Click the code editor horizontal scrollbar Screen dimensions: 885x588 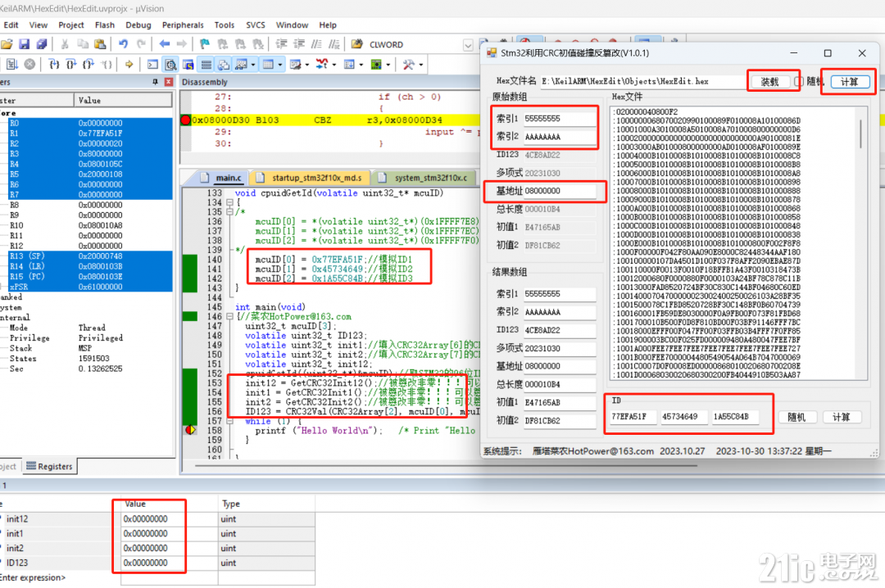pyautogui.click(x=446, y=466)
